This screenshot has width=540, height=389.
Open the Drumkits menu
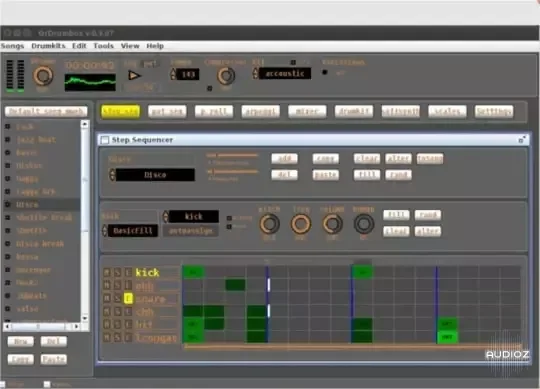point(48,46)
